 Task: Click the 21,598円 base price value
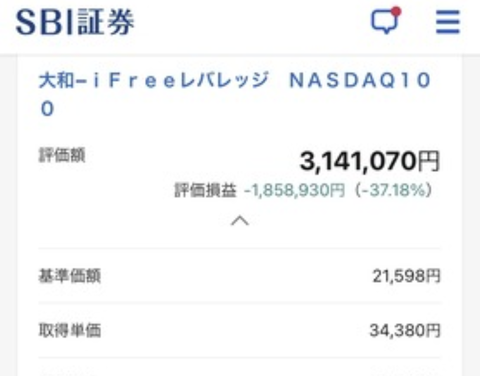click(x=406, y=276)
